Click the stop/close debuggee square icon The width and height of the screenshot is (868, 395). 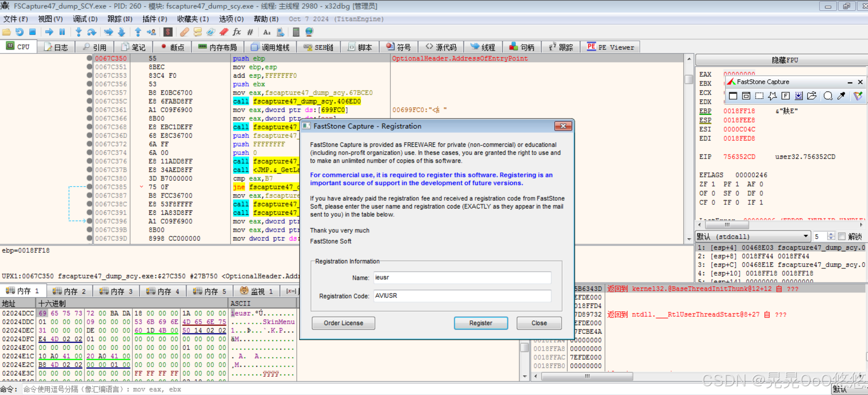click(32, 32)
